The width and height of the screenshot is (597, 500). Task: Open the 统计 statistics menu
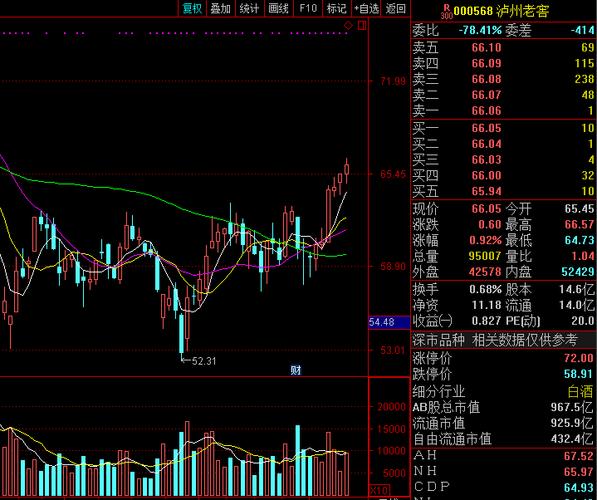point(249,8)
